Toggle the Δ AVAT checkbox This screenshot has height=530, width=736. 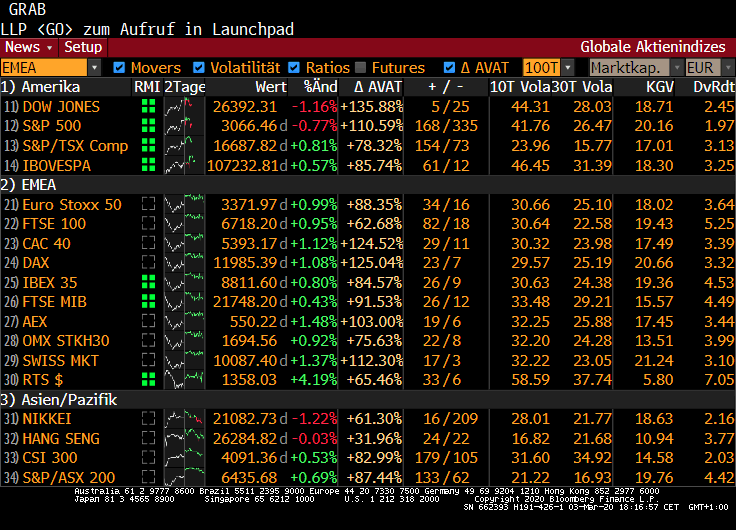(449, 68)
